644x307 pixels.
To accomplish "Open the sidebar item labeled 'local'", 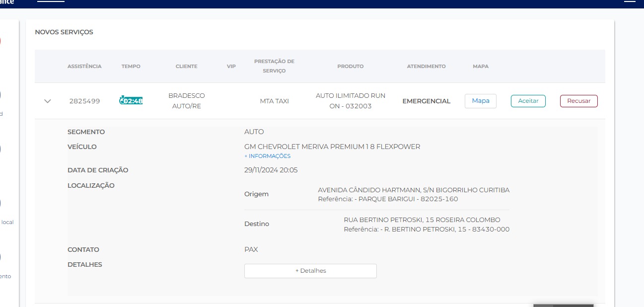I will click(7, 222).
